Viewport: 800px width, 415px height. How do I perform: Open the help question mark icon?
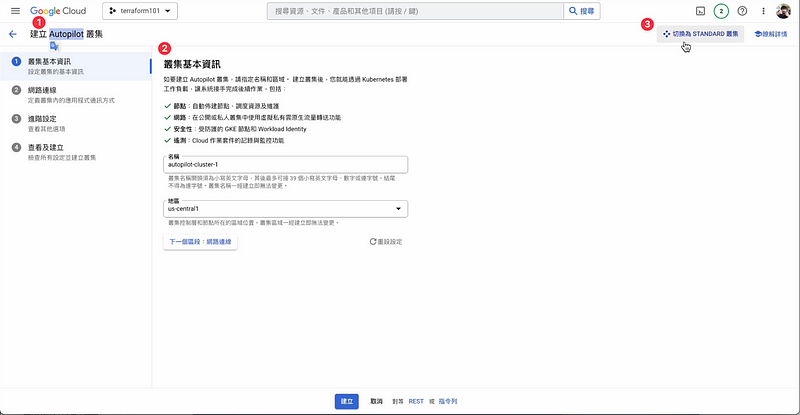click(x=742, y=11)
